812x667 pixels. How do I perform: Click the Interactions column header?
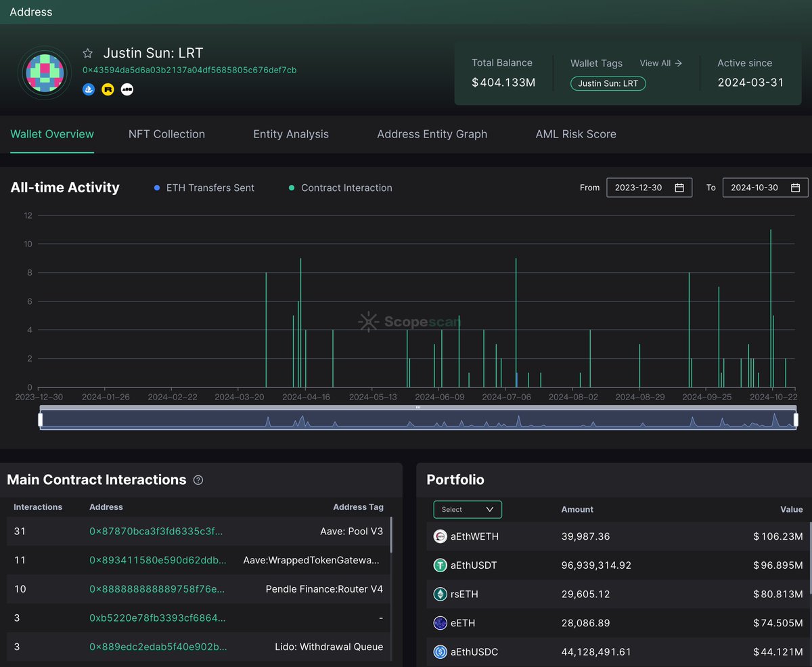tap(38, 507)
